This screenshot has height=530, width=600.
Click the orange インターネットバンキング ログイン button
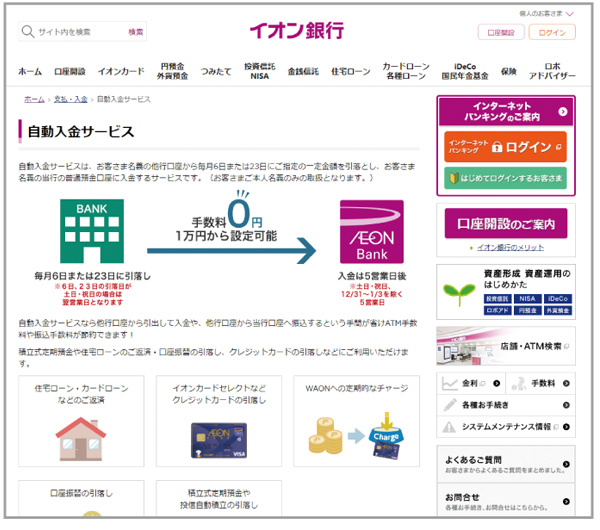[x=505, y=146]
